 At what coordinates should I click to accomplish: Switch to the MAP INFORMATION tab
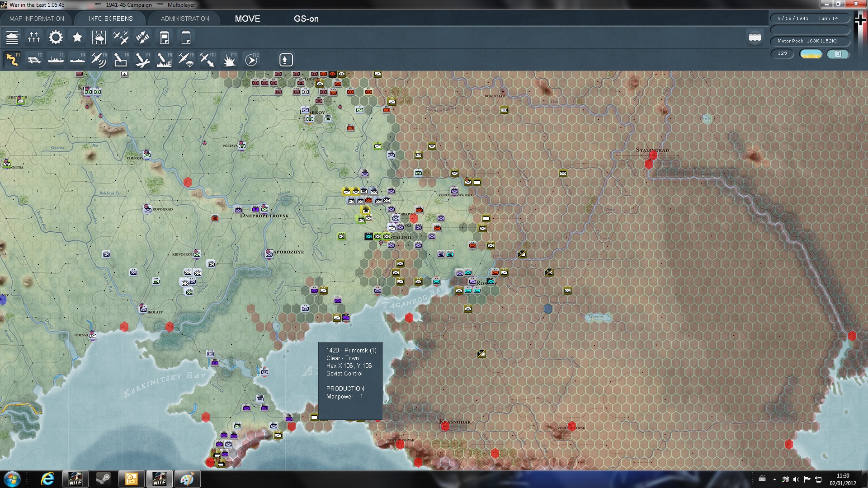coord(37,19)
